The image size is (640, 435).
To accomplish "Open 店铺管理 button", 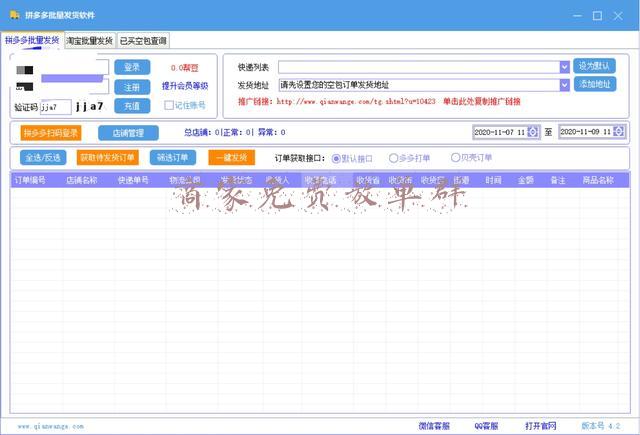I will [128, 133].
